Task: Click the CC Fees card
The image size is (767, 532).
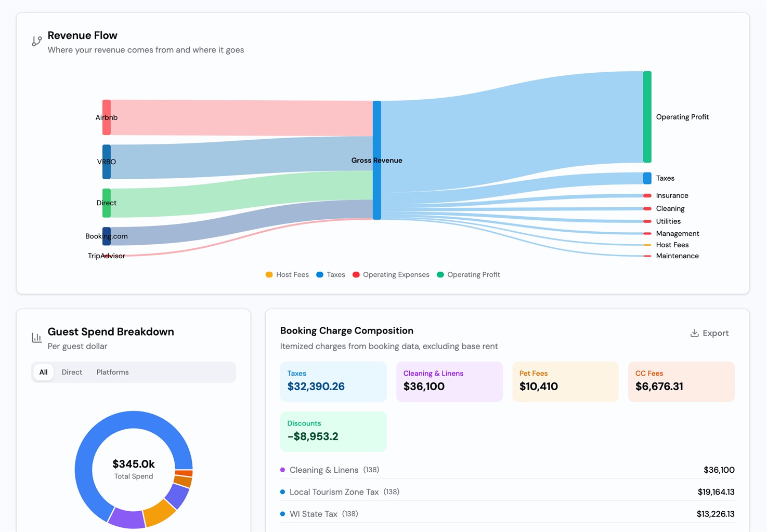Action: tap(681, 381)
